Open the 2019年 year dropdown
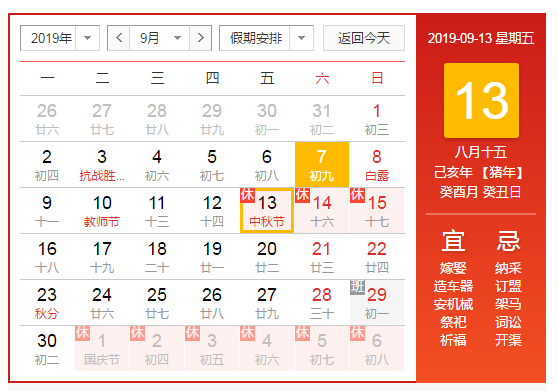 (60, 38)
